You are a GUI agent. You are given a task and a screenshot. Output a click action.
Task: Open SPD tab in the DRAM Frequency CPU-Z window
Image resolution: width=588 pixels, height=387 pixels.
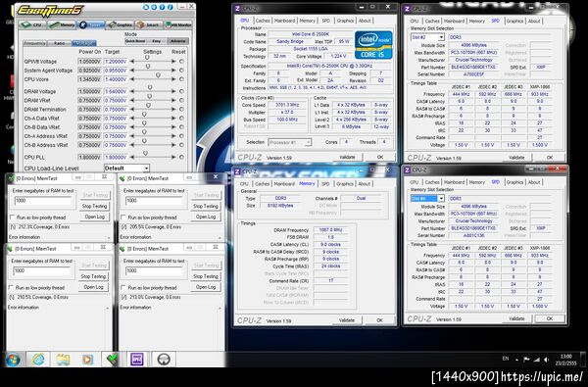click(x=325, y=184)
